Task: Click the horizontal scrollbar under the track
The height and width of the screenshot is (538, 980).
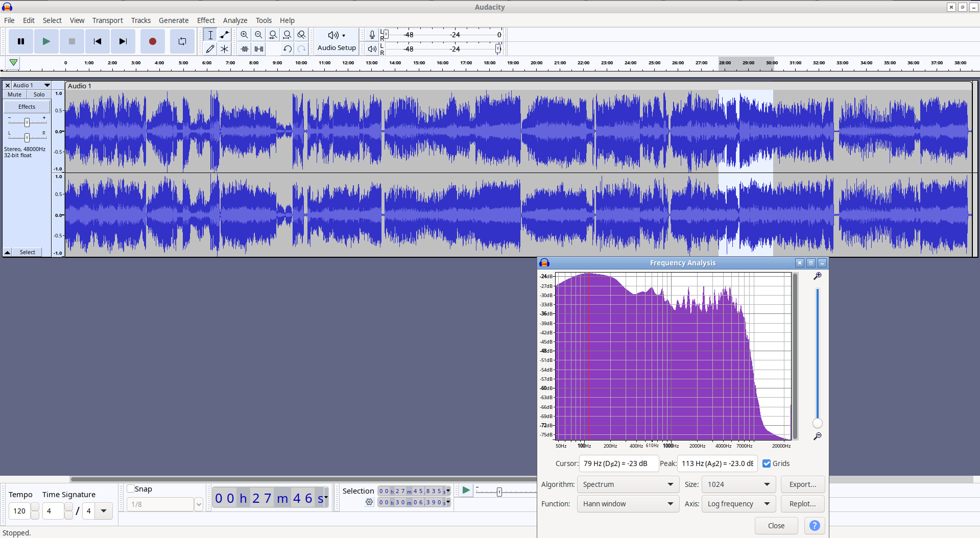Action: pyautogui.click(x=303, y=479)
